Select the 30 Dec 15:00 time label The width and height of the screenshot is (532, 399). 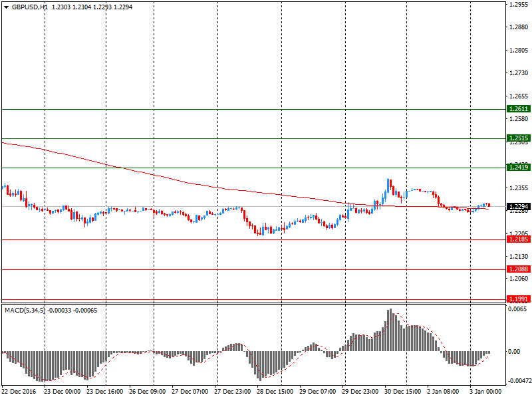[402, 392]
